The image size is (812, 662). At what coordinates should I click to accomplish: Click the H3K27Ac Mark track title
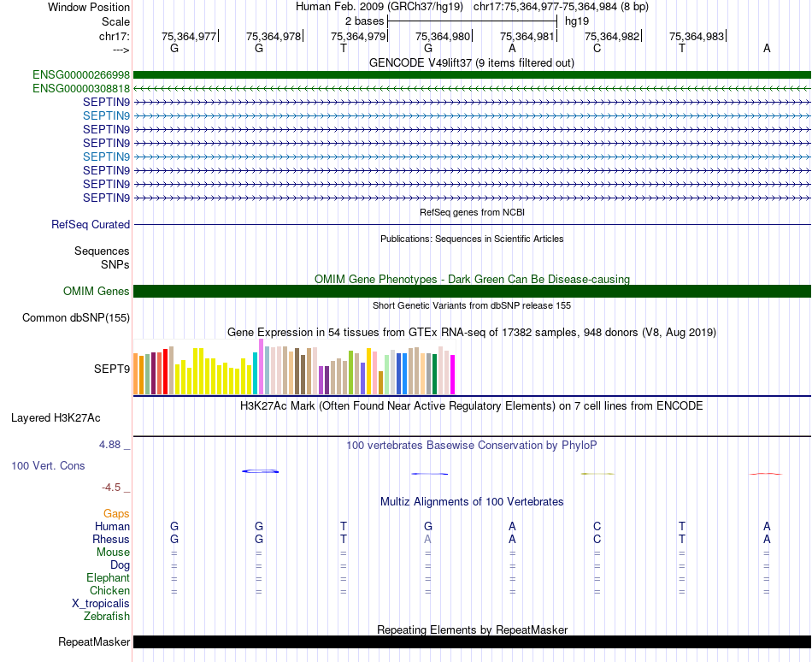tap(472, 405)
